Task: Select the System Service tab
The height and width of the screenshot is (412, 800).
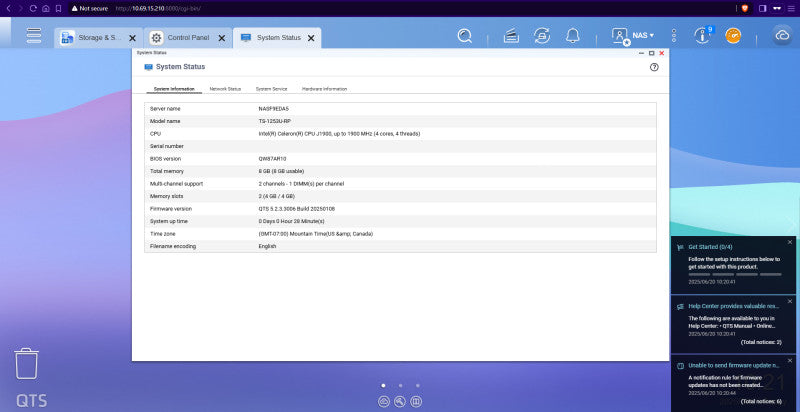Action: tap(271, 89)
